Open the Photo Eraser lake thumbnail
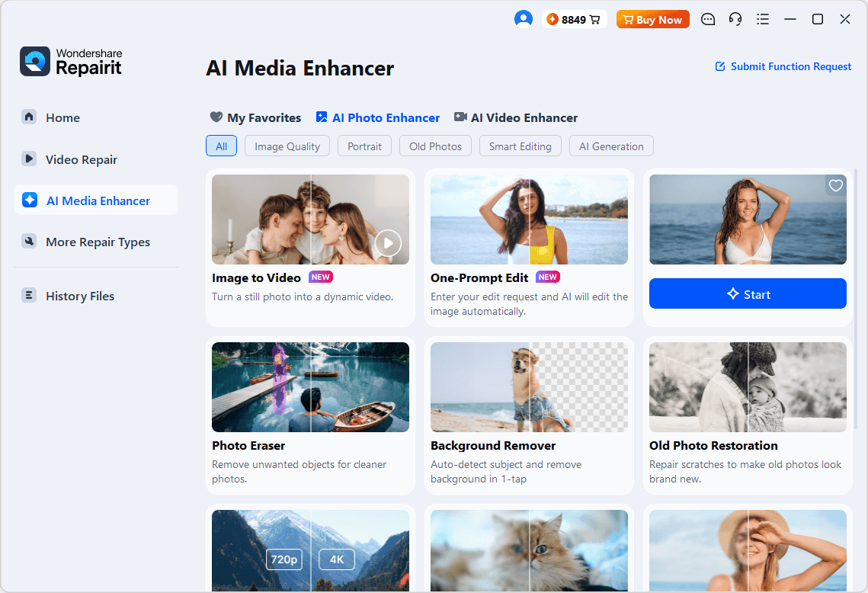868x593 pixels. tap(311, 387)
